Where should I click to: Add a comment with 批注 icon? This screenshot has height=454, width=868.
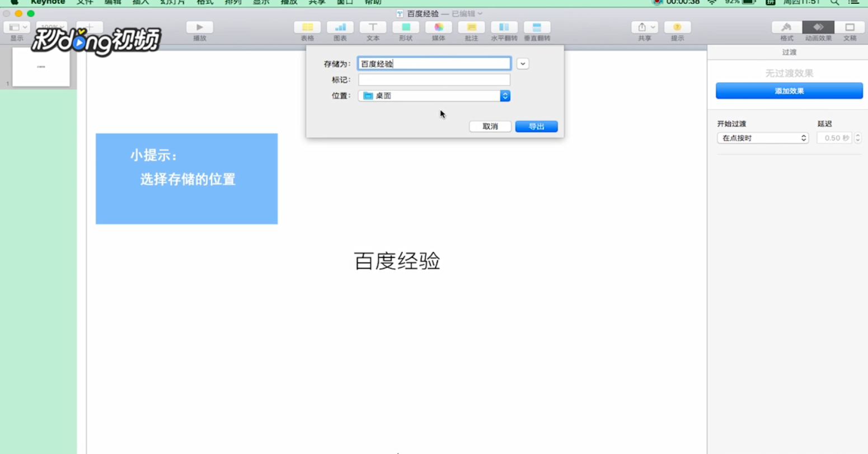pos(471,27)
